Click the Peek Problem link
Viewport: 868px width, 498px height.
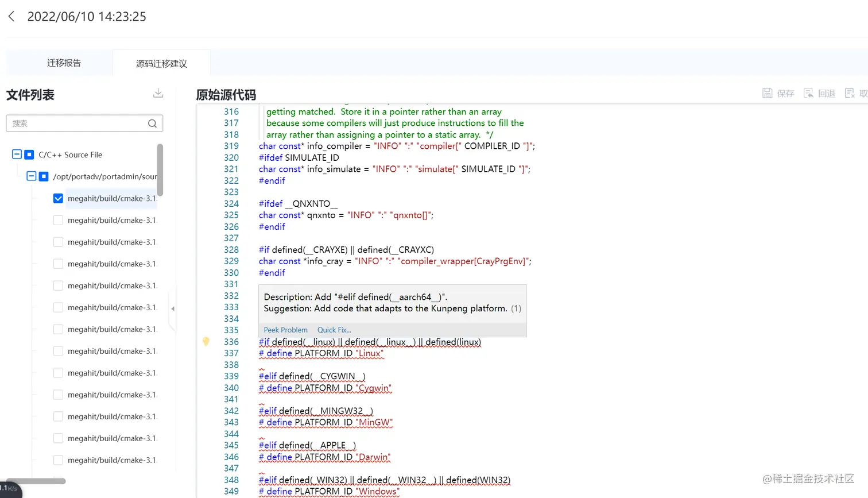tap(285, 330)
